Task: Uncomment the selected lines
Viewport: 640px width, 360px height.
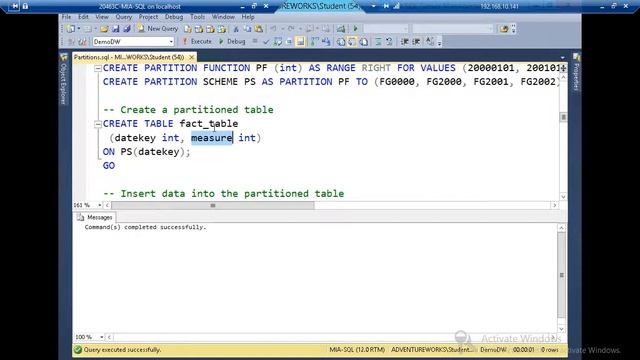Action: pos(389,42)
